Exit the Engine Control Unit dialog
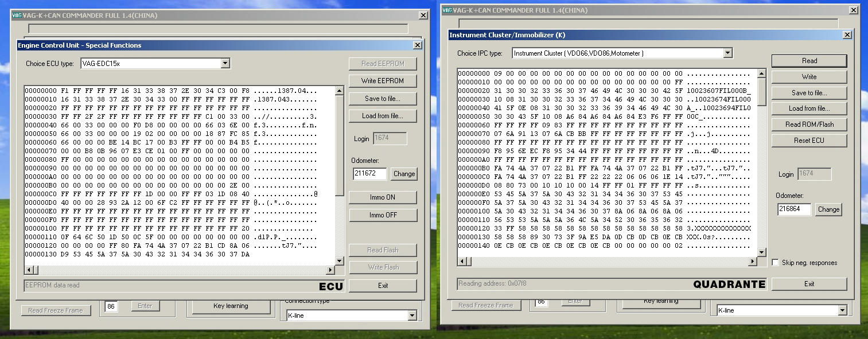The image size is (868, 339). [383, 286]
